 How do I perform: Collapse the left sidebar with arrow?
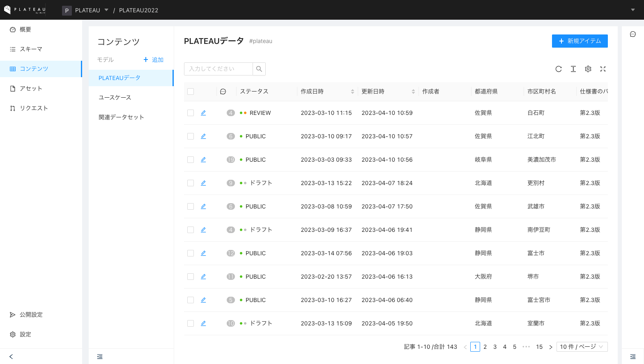coord(11,357)
